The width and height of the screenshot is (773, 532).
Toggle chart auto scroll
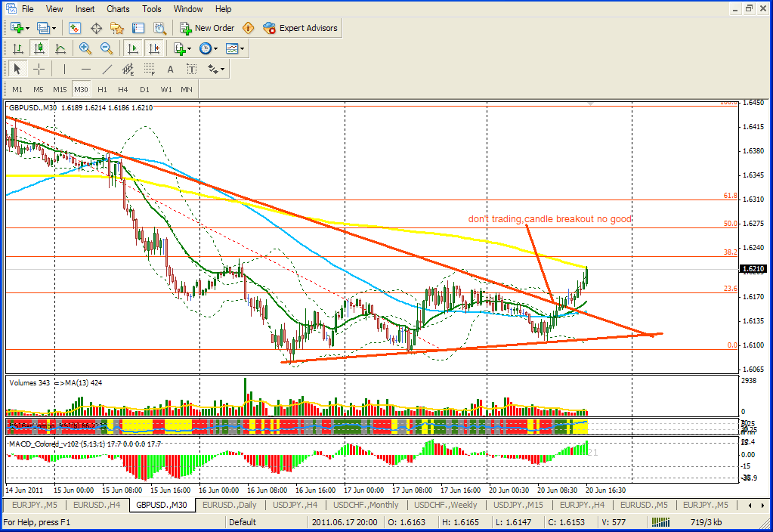(133, 48)
